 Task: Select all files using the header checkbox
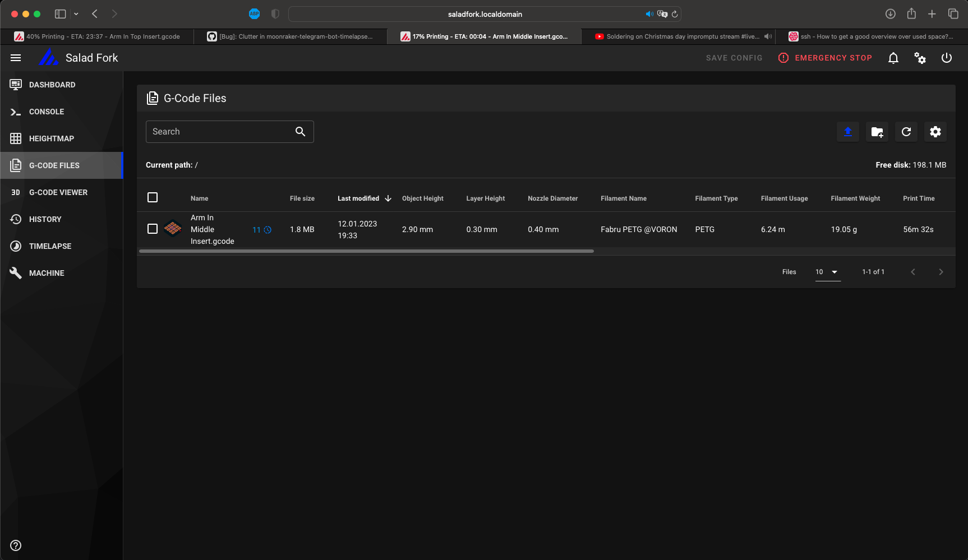coord(153,197)
